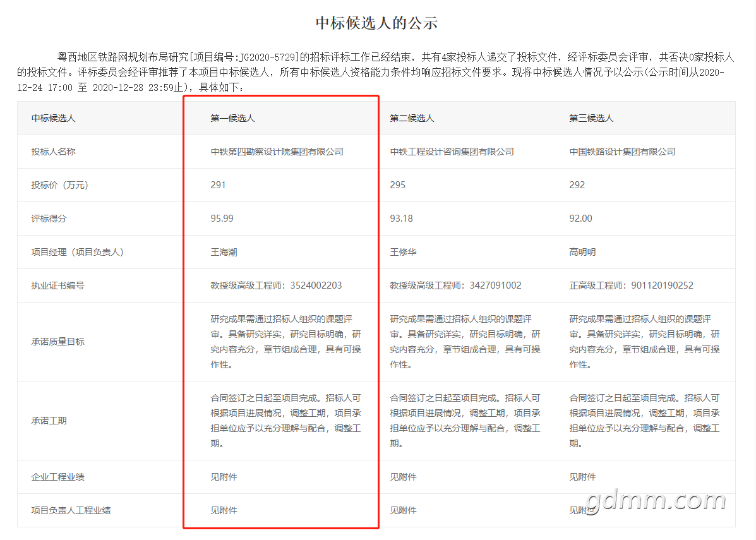Click the 投标价（万元）row label
This screenshot has width=756, height=540.
click(60, 185)
